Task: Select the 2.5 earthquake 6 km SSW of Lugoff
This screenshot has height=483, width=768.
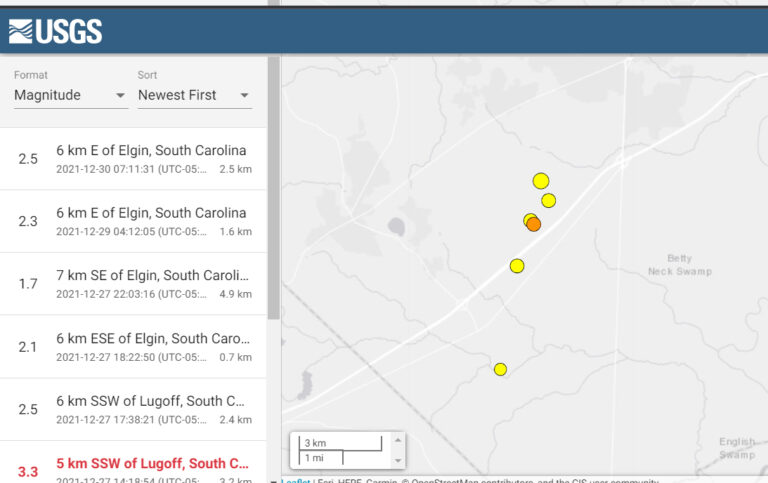Action: tap(133, 410)
